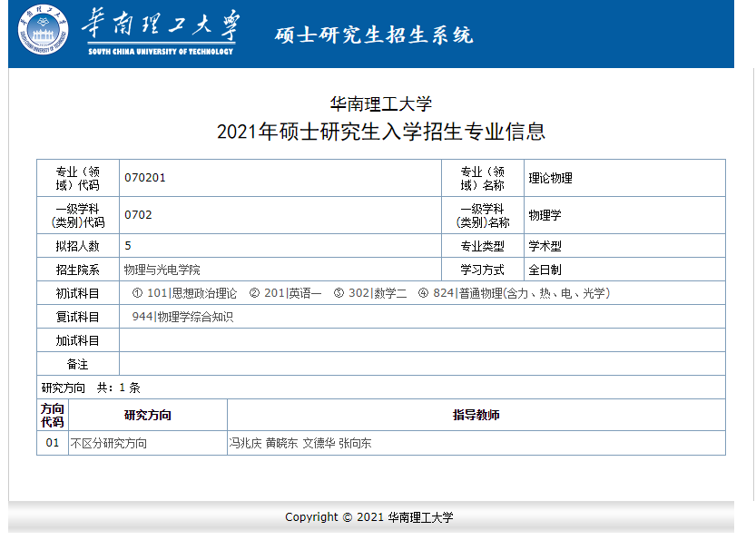Click the planned enrollment value 5

128,246
